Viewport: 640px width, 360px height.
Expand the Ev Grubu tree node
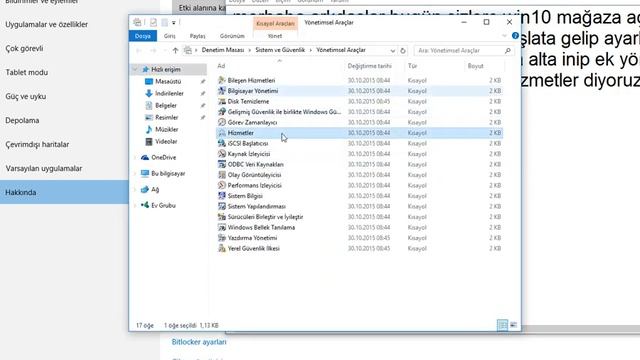click(x=135, y=205)
